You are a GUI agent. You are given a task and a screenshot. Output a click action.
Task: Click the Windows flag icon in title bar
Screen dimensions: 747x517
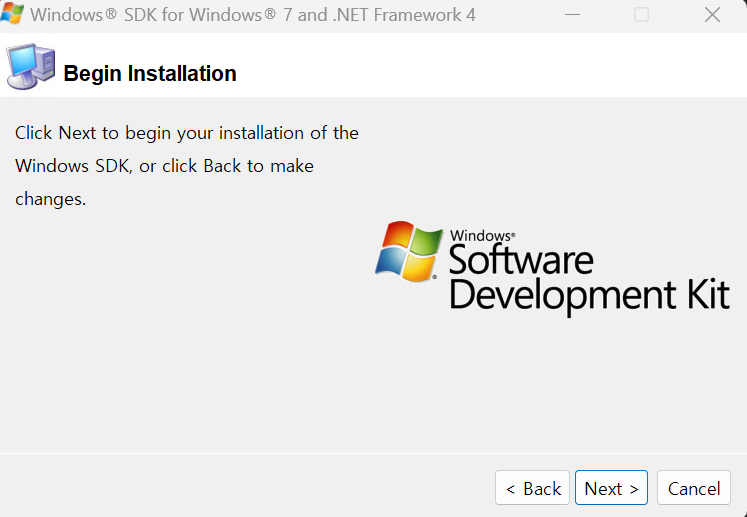coord(11,13)
